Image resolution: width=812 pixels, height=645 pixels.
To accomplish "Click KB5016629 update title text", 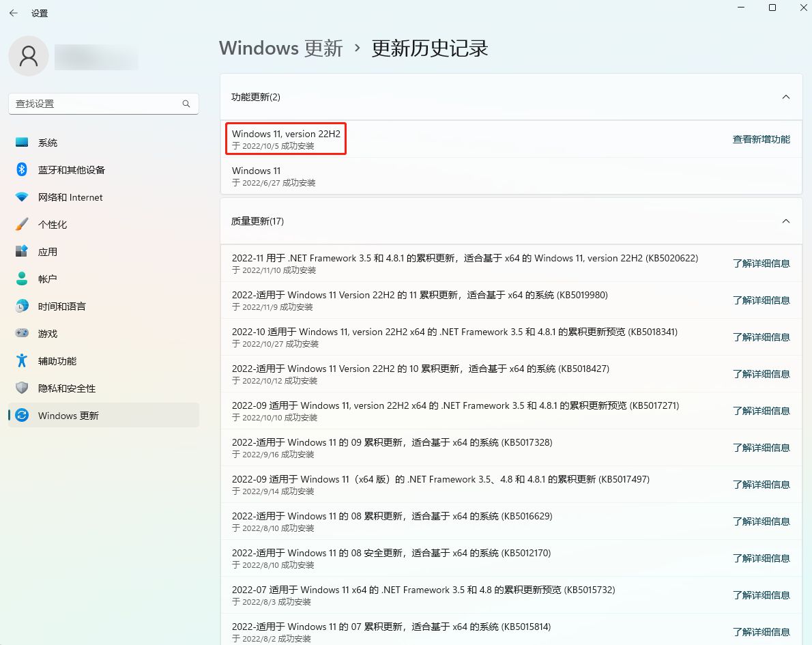I will 392,516.
